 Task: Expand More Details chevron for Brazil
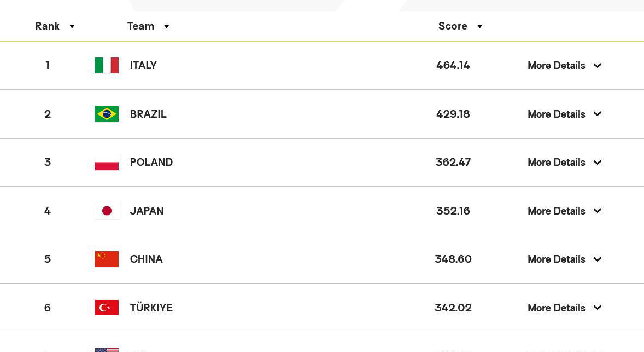[597, 114]
